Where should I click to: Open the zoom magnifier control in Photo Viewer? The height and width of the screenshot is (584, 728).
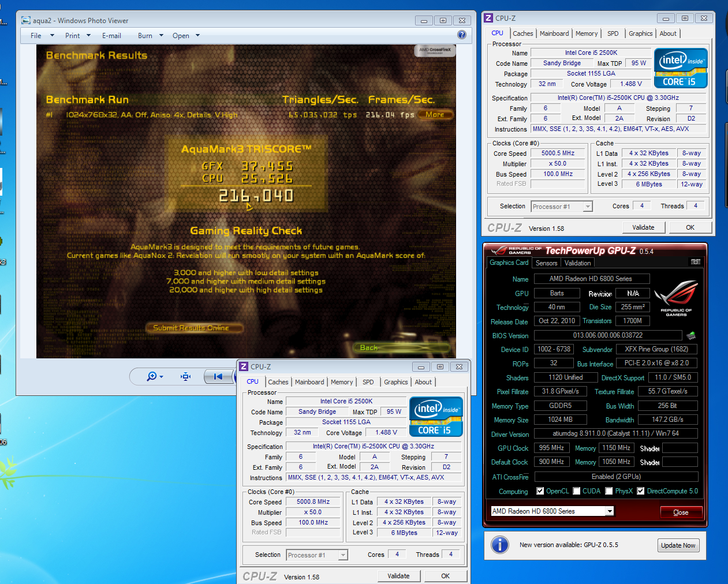point(155,377)
